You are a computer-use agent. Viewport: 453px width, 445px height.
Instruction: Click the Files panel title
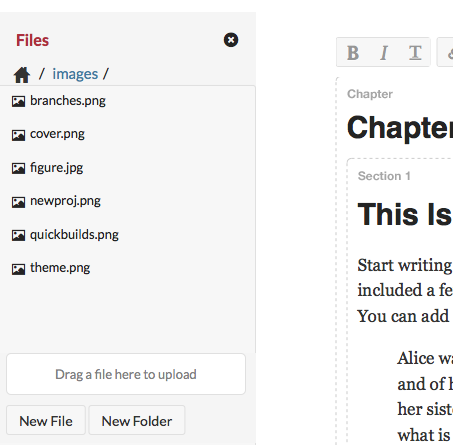coord(32,40)
